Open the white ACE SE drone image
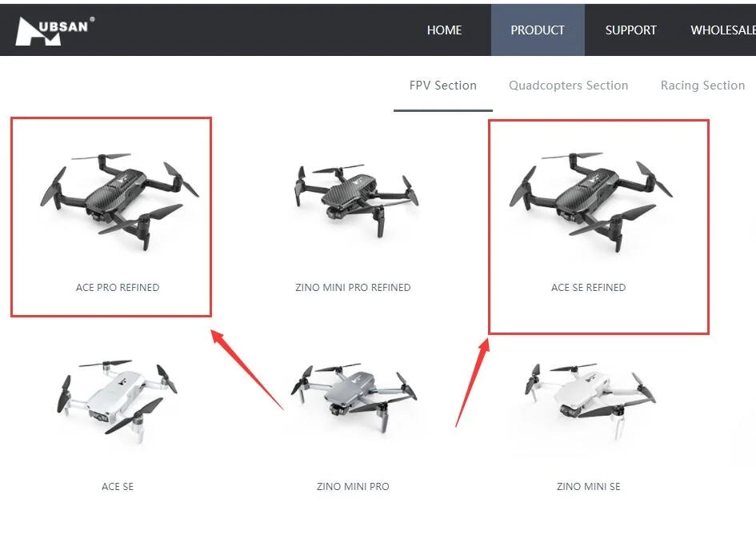Viewport: 756px width, 554px height. pyautogui.click(x=117, y=400)
